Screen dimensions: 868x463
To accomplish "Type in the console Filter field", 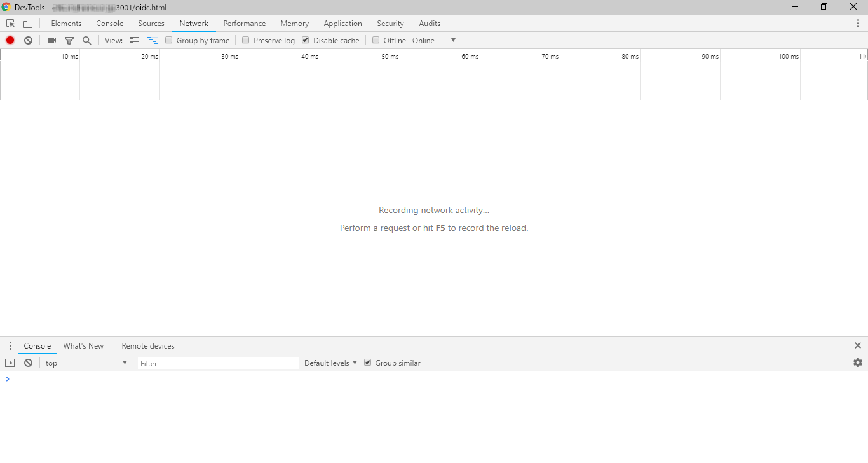I will (216, 363).
